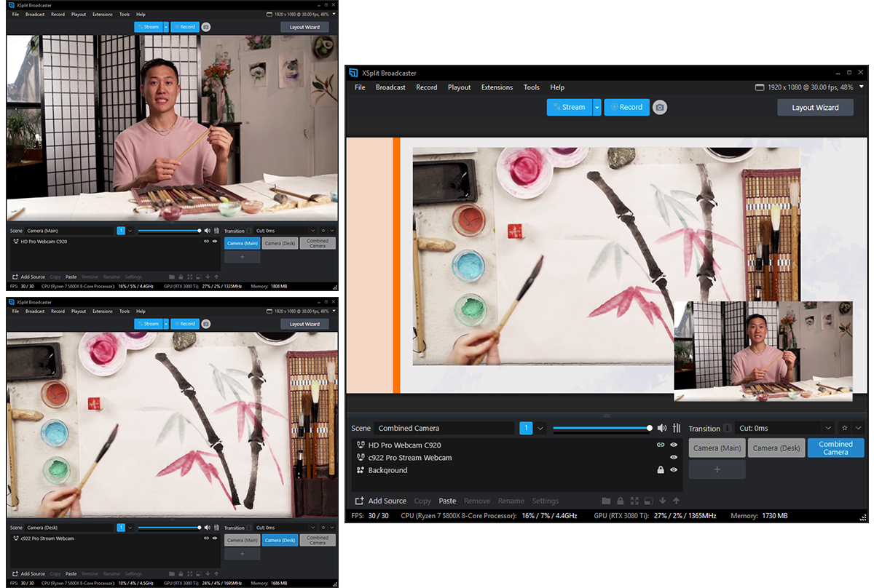
Task: Toggle the eye on HD Pro Webcam C920 in the Combined Camera scene
Action: point(674,445)
